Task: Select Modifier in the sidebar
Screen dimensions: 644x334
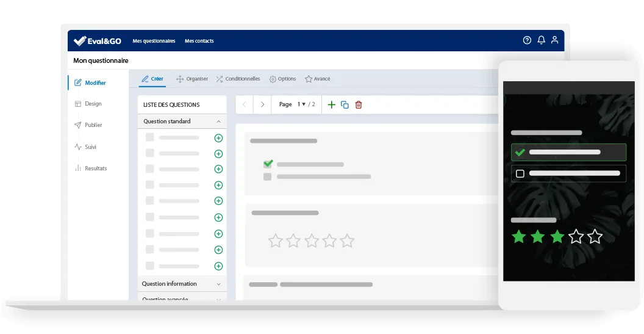Action: tap(90, 82)
